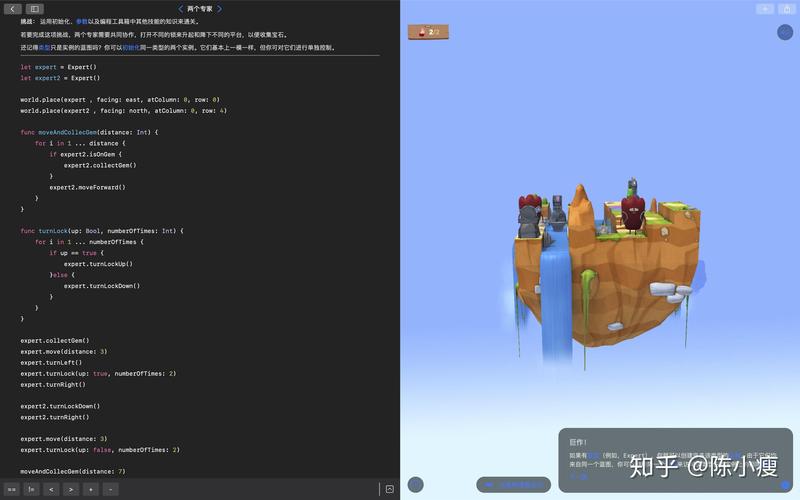Screen dimensions: 800x500
Task: Click 'expert.turnLockUp()' line
Action: 98,264
